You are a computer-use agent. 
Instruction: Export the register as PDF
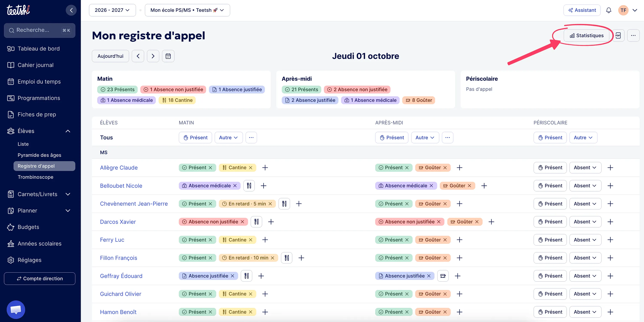tap(618, 35)
